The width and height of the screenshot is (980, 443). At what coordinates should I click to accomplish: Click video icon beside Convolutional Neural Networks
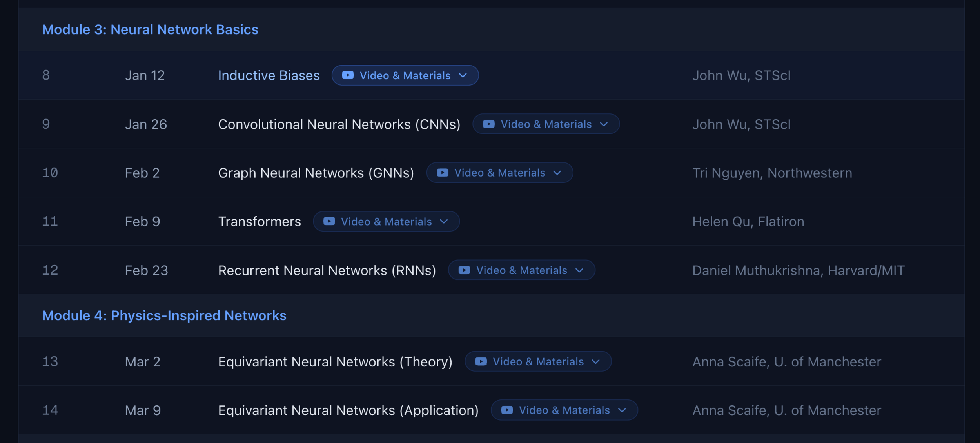pos(488,124)
